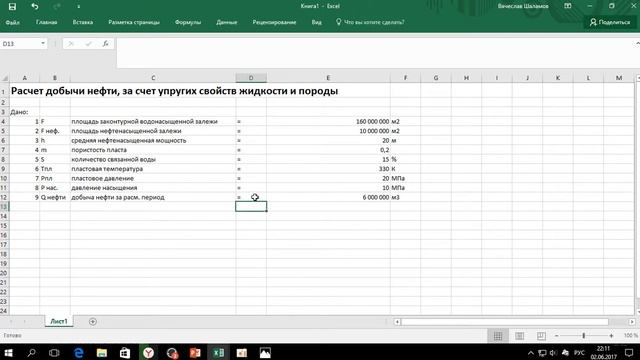Click the Enter checkmark formula bar icon
Screen dimensions: 640x360
pos(88,43)
